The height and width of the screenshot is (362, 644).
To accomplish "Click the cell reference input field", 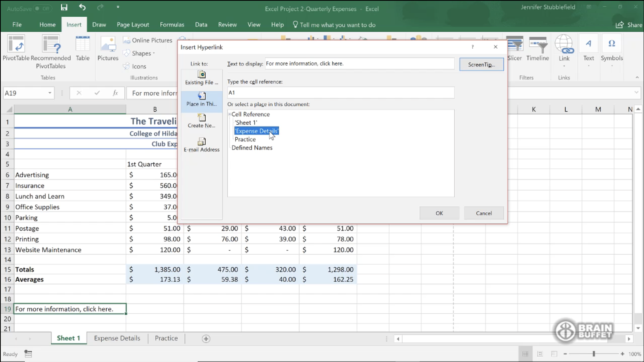I will [x=340, y=92].
